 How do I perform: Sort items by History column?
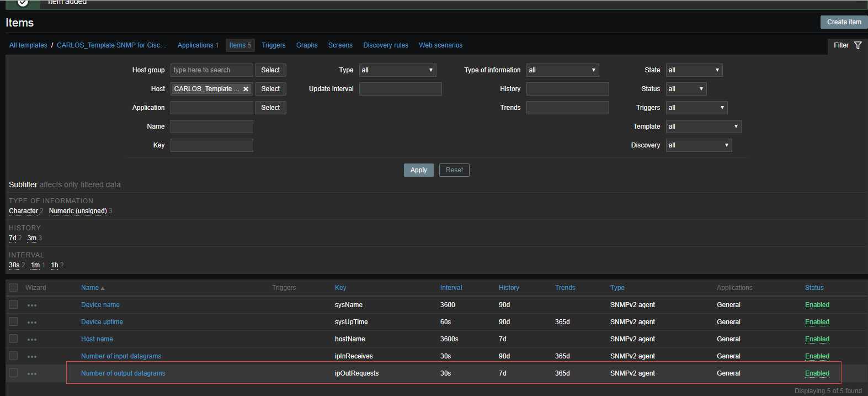509,288
